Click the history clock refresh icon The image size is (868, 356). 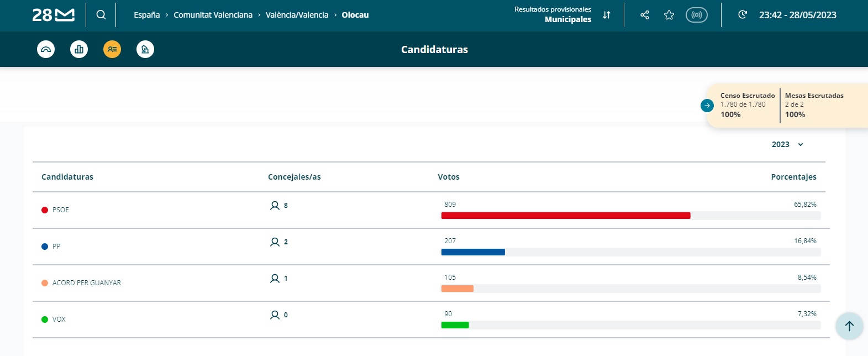tap(743, 15)
